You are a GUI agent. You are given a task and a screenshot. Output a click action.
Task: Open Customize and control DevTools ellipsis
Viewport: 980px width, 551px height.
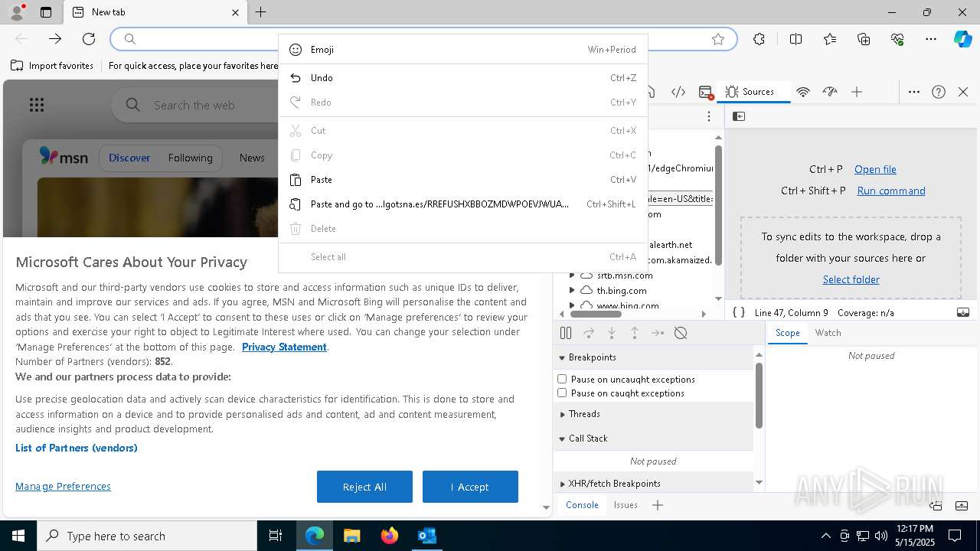coord(914,92)
